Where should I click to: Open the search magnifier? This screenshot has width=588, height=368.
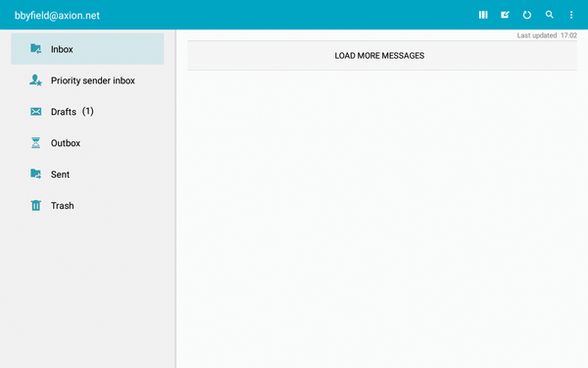[x=550, y=15]
